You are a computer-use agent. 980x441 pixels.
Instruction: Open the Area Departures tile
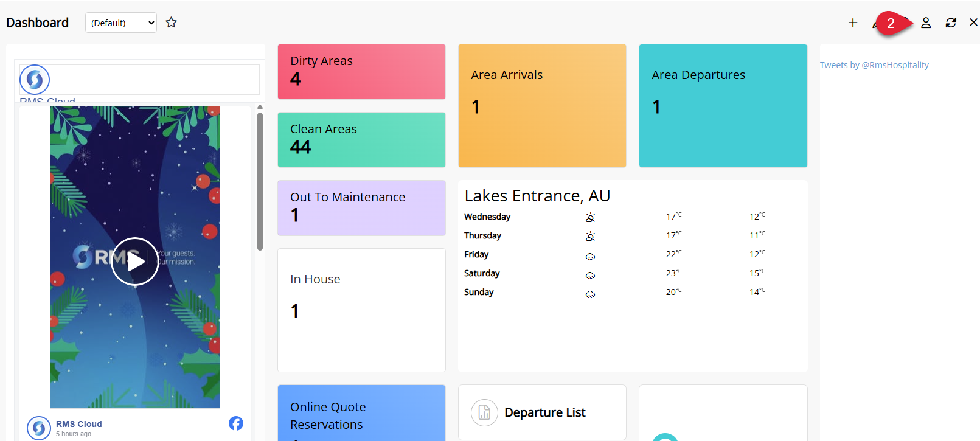pos(723,106)
